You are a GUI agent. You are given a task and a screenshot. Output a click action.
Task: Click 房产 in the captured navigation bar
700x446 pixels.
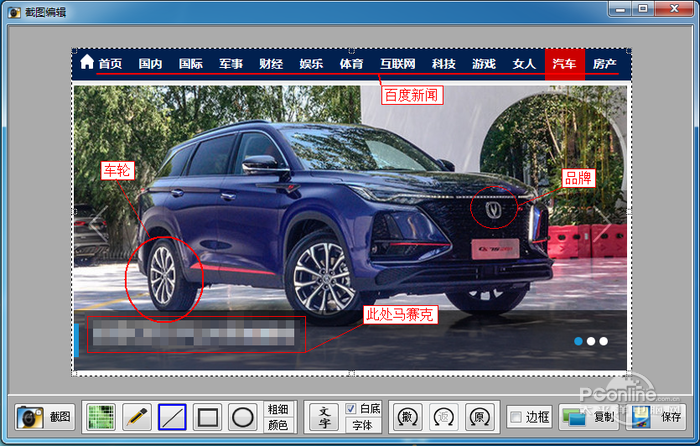[x=605, y=64]
